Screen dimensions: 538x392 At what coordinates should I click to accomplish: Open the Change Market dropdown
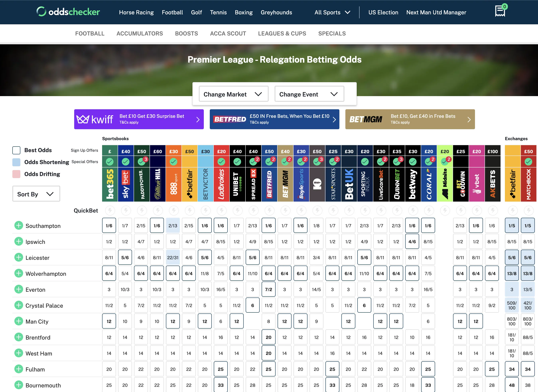click(233, 94)
